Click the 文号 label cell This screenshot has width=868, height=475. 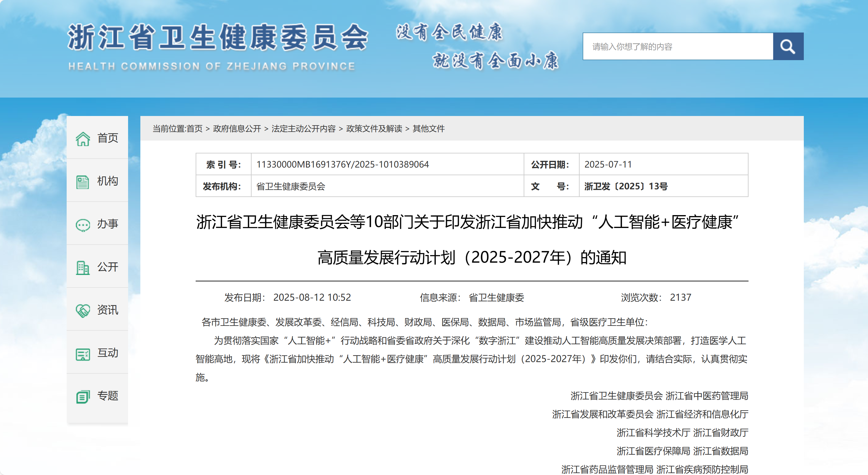(552, 186)
